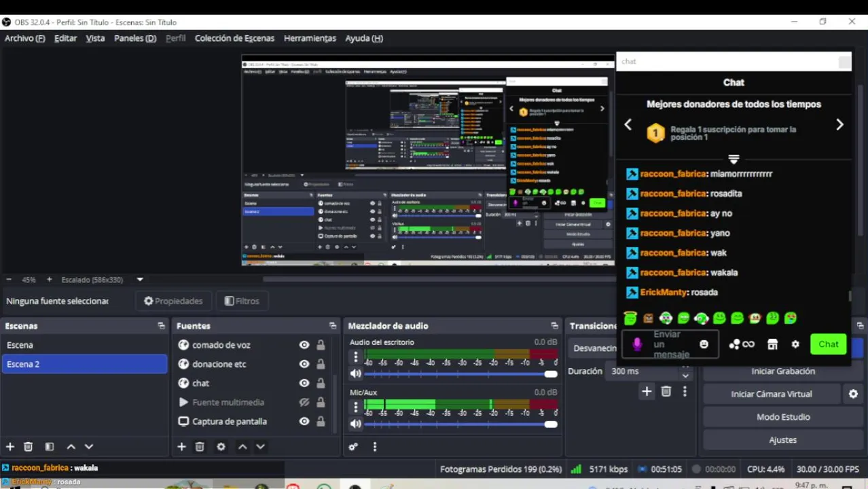Viewport: 868px width, 489px height.
Task: Hide the Captura de pantalla source
Action: [304, 421]
